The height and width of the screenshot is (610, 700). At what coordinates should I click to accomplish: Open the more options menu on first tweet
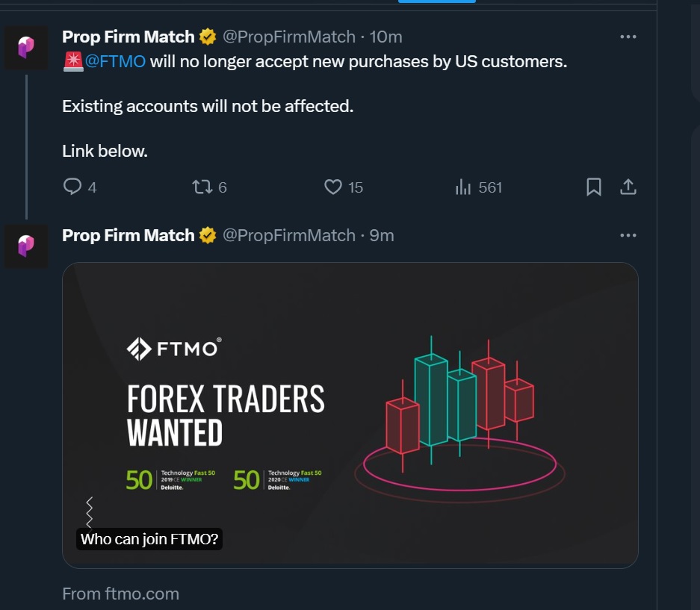pyautogui.click(x=628, y=37)
